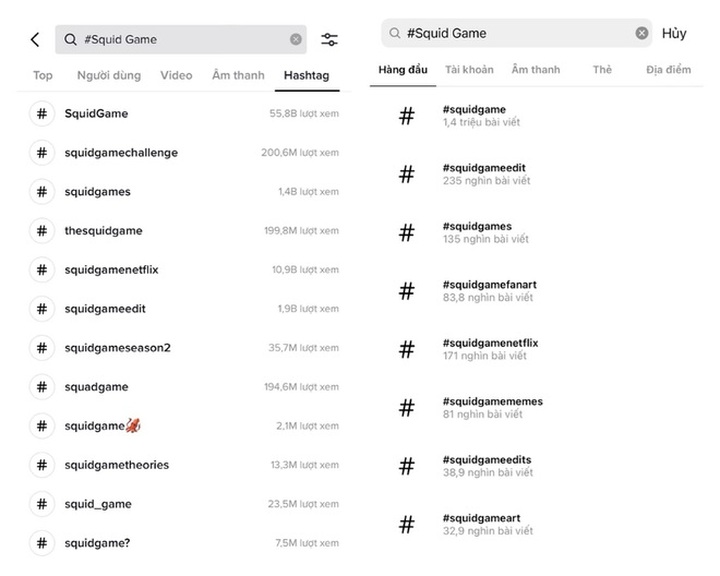Image resolution: width=720 pixels, height=576 pixels.
Task: Open the squidgameseason2 hashtag
Action: coord(117,348)
